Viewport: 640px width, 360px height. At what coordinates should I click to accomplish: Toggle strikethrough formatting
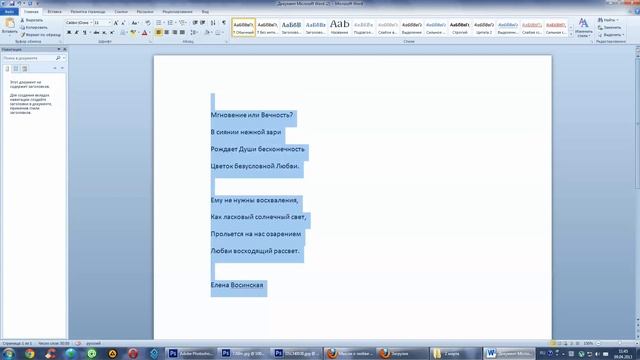tap(96, 32)
